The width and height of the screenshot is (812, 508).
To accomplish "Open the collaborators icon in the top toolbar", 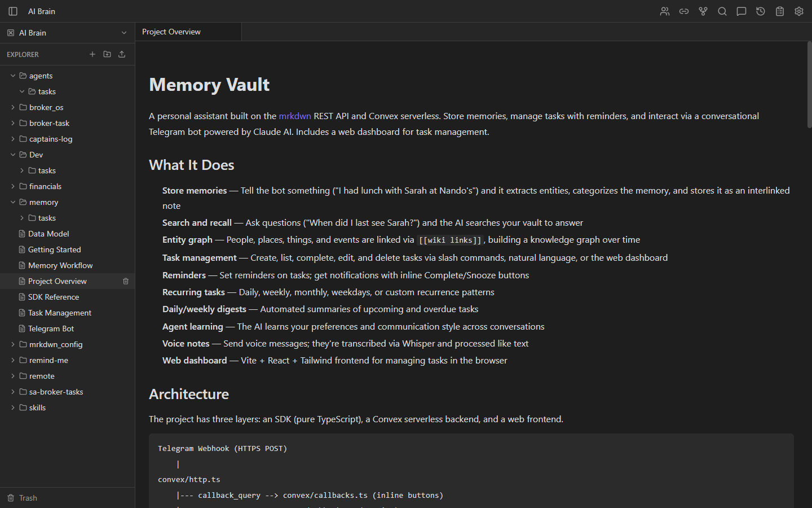I will click(x=664, y=11).
